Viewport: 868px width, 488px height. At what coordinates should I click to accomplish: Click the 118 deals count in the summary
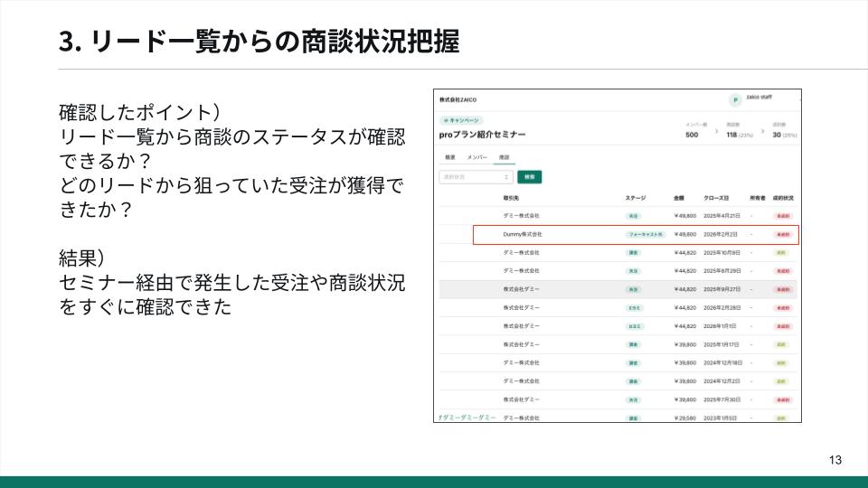pyautogui.click(x=732, y=134)
